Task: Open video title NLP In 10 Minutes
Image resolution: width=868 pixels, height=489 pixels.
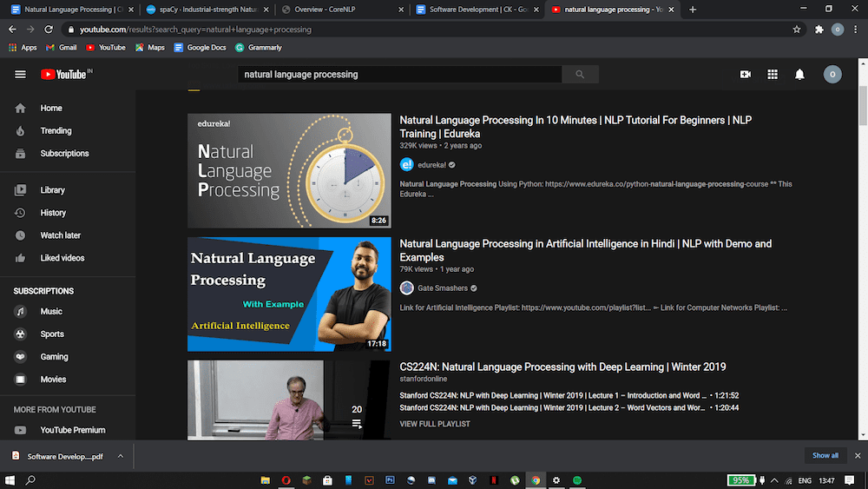Action: tap(575, 127)
